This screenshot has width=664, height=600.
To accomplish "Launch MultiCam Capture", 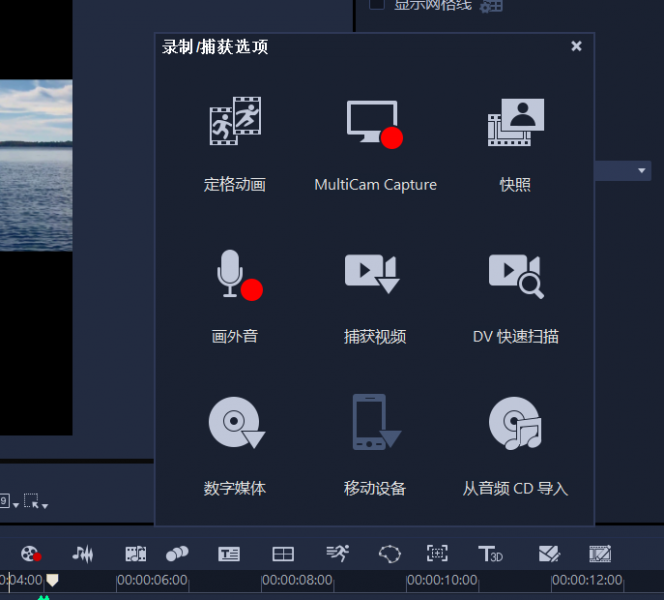I will 375,144.
